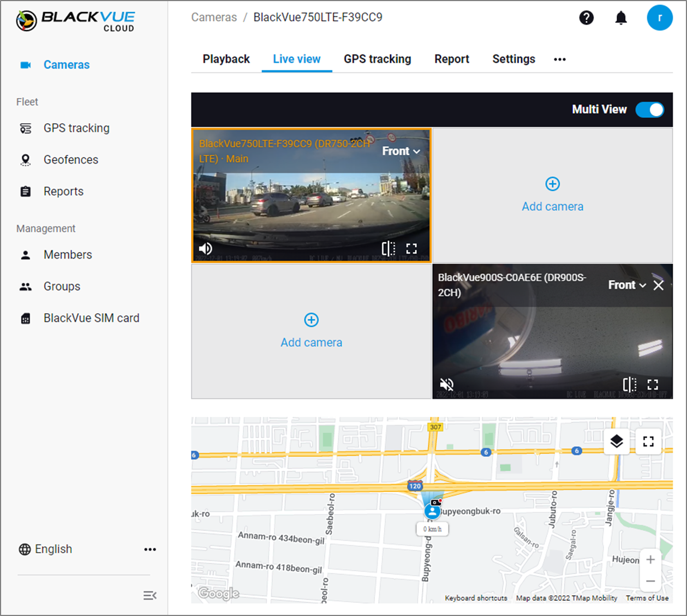Click the Cameras breadcrumb link

click(x=214, y=17)
